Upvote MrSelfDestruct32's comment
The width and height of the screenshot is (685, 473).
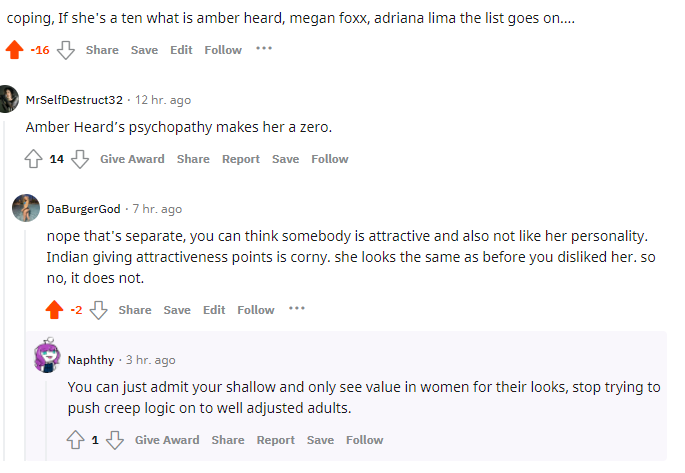[x=33, y=159]
